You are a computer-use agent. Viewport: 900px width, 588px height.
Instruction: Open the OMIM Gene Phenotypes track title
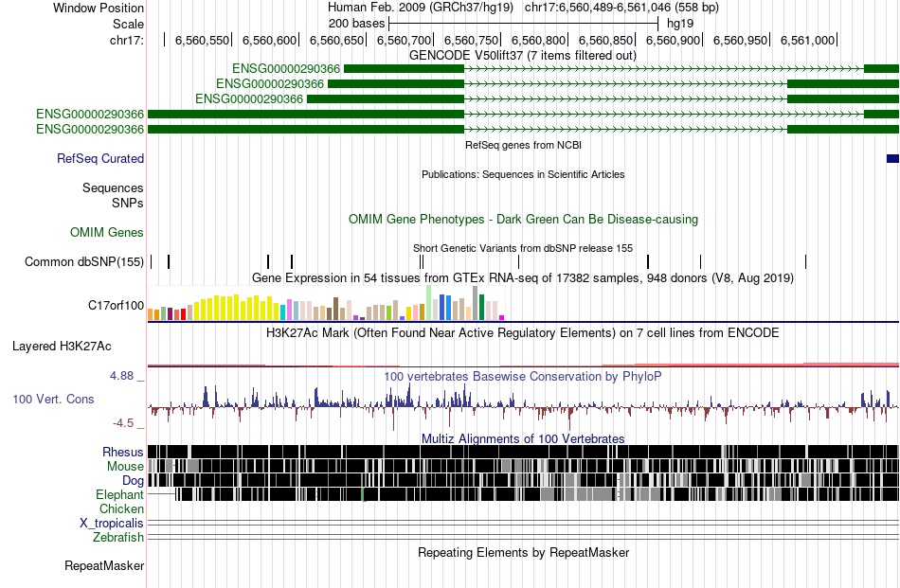click(x=523, y=219)
